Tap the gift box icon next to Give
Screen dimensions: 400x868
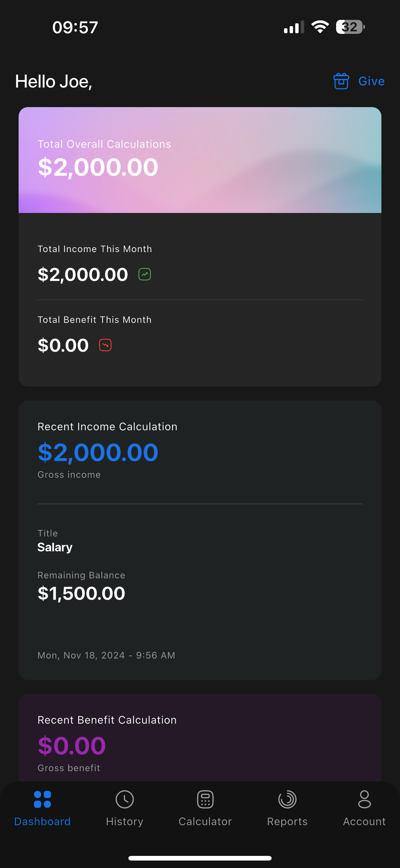(341, 81)
